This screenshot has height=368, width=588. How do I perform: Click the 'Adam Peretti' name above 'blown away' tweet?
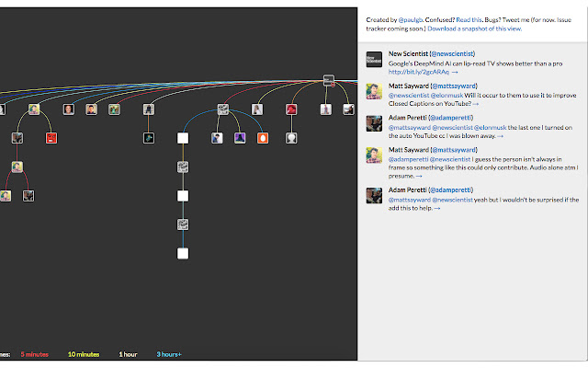coord(407,118)
